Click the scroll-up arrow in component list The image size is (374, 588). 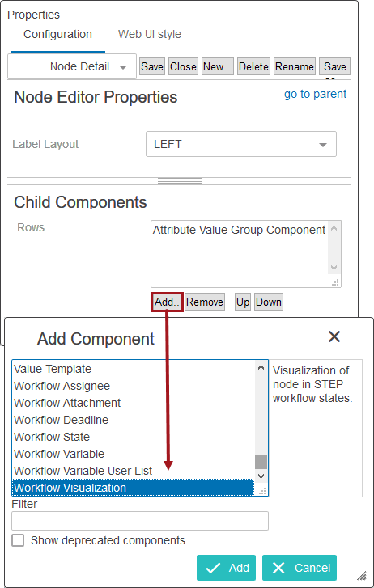pos(261,368)
